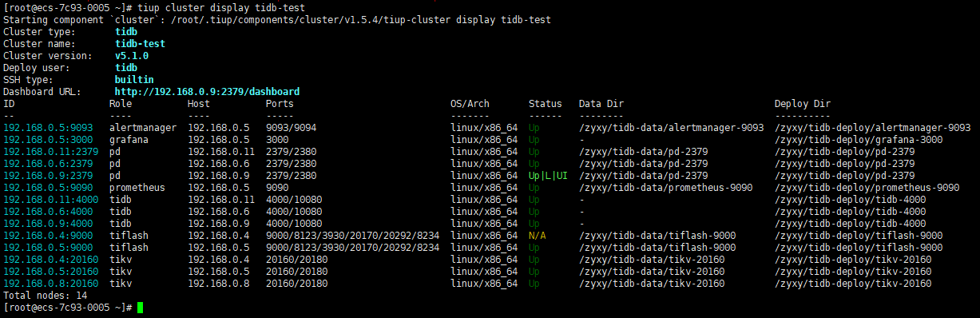Image resolution: width=980 pixels, height=318 pixels.
Task: Click the ID 192.168.0.5:3000
Action: coord(48,140)
